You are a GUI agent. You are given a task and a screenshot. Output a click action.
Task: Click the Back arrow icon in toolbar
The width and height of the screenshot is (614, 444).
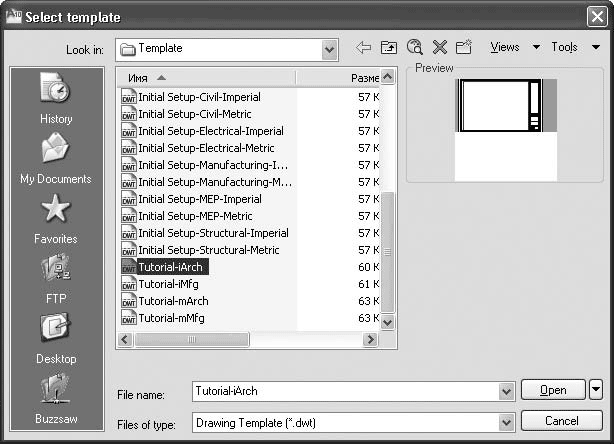click(x=363, y=48)
